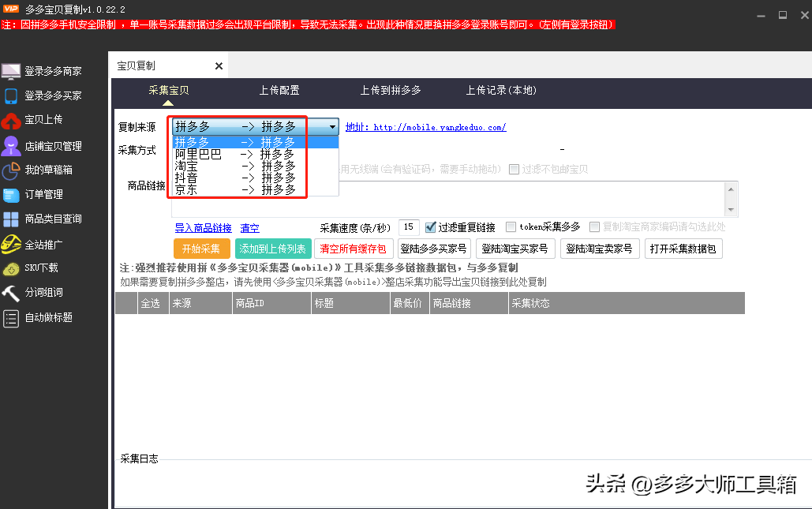Image resolution: width=812 pixels, height=509 pixels.
Task: Open 我的草稿箱 from the sidebar
Action: click(x=53, y=170)
